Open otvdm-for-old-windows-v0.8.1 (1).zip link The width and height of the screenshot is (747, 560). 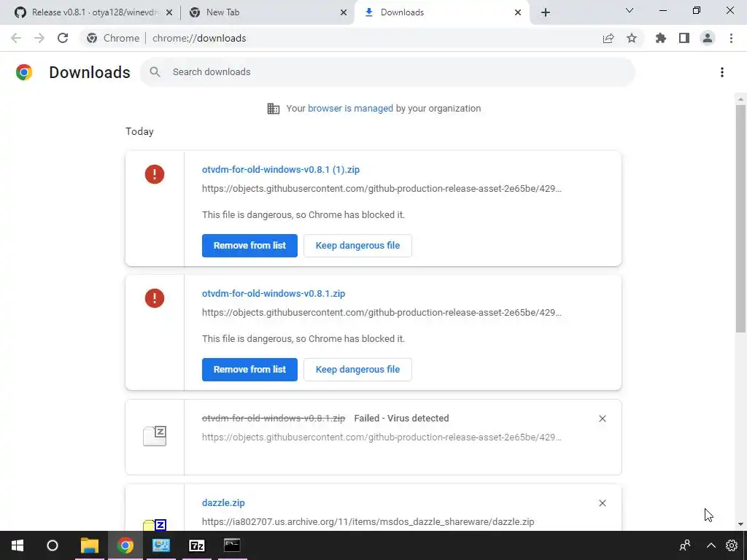click(281, 169)
